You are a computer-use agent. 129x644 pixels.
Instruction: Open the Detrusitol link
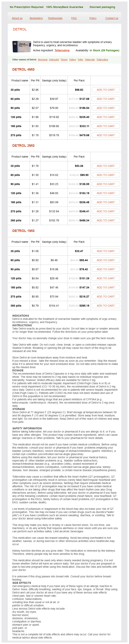click(x=54, y=60)
